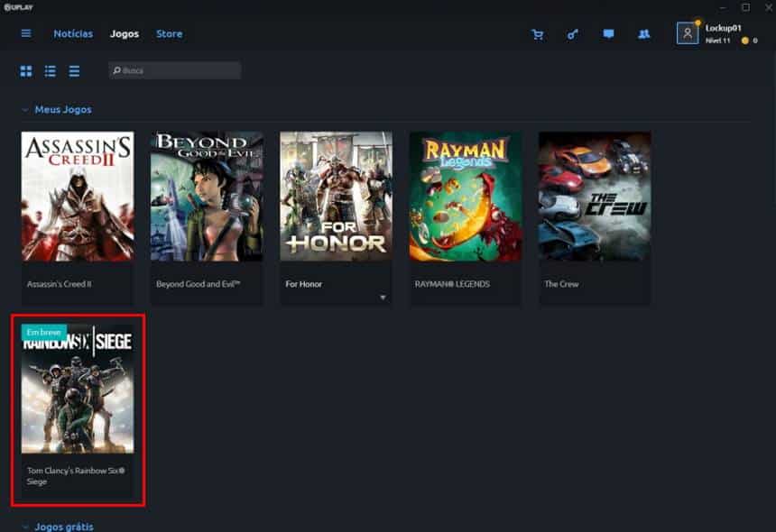The width and height of the screenshot is (776, 532).
Task: Switch to compact list view
Action: [x=74, y=71]
